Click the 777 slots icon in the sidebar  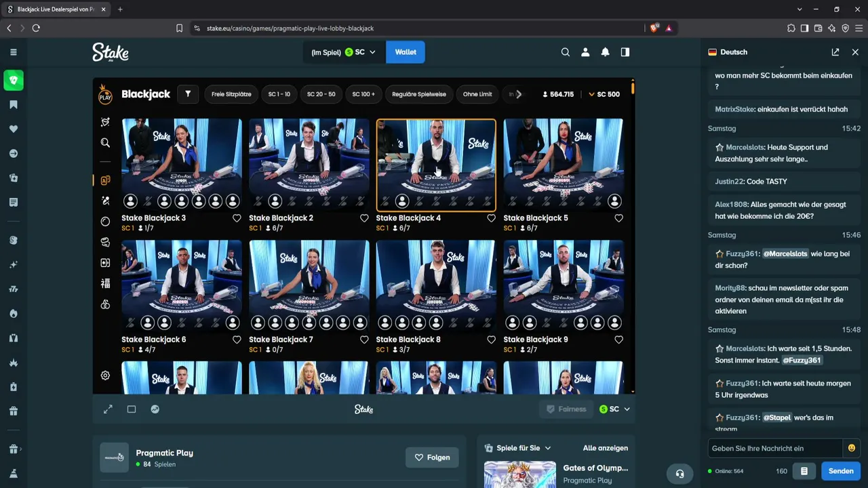click(x=14, y=289)
